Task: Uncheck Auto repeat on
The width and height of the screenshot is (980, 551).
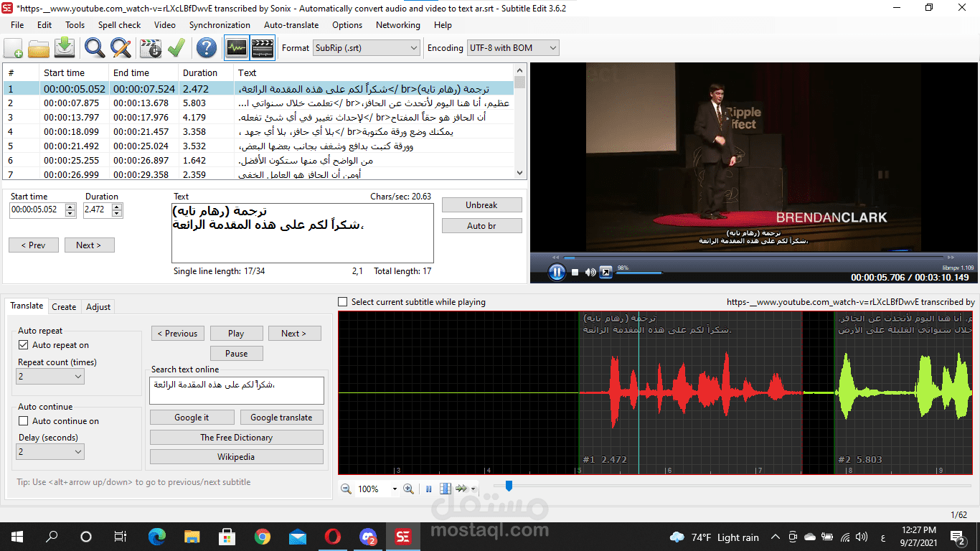Action: coord(24,345)
